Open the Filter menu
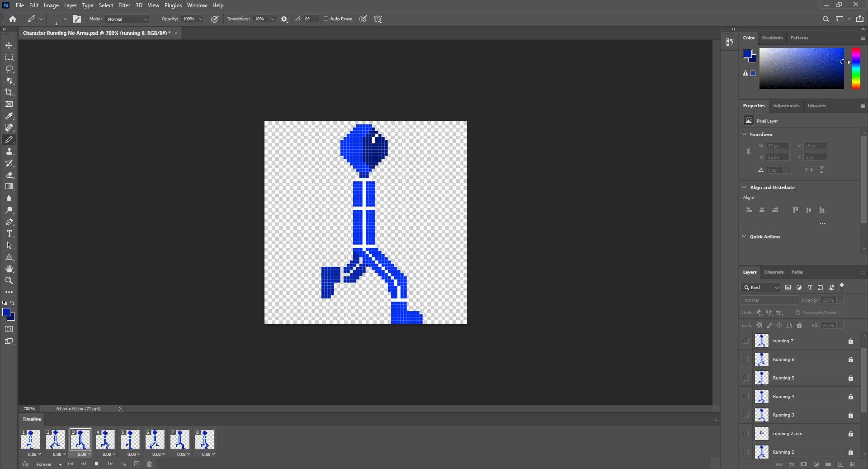The width and height of the screenshot is (868, 469). pyautogui.click(x=124, y=5)
